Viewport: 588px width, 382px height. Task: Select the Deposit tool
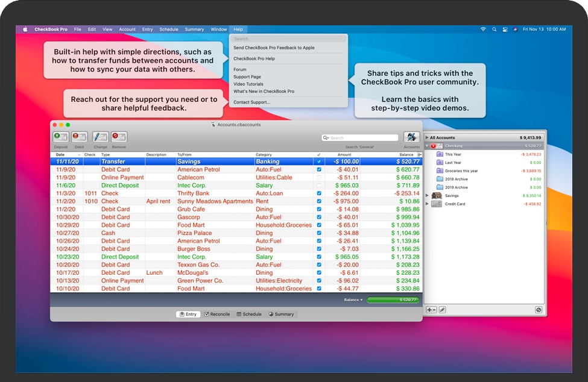point(60,137)
